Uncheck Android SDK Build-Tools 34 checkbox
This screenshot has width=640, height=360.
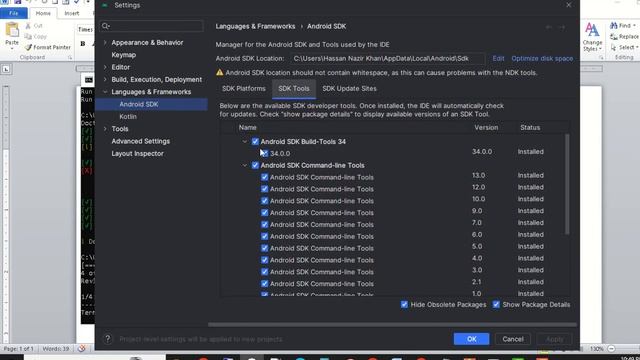pos(255,142)
